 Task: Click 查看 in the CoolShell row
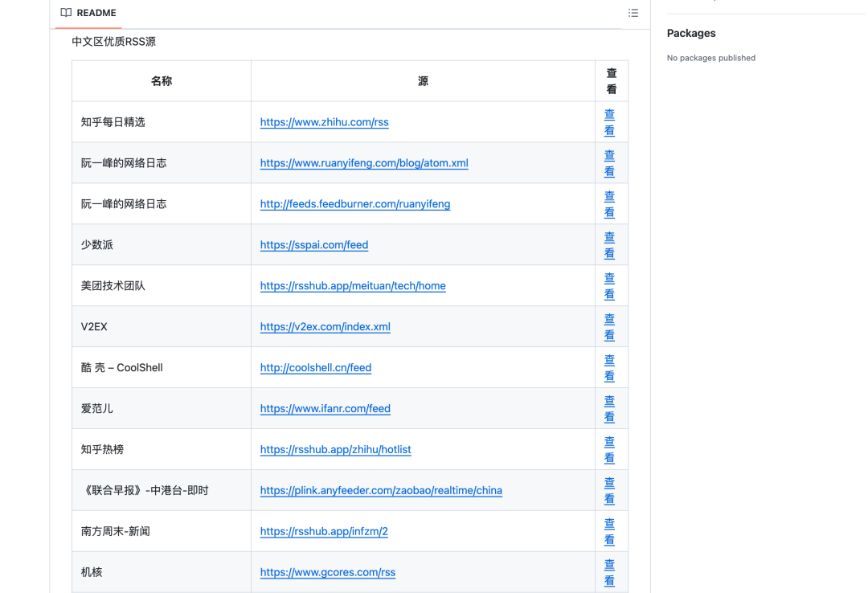pyautogui.click(x=609, y=368)
